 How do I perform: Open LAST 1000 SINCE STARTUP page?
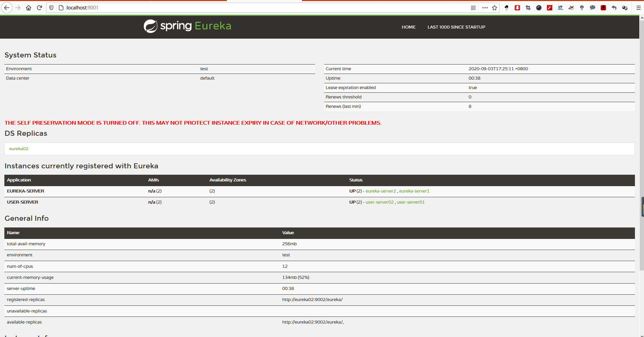tap(456, 27)
